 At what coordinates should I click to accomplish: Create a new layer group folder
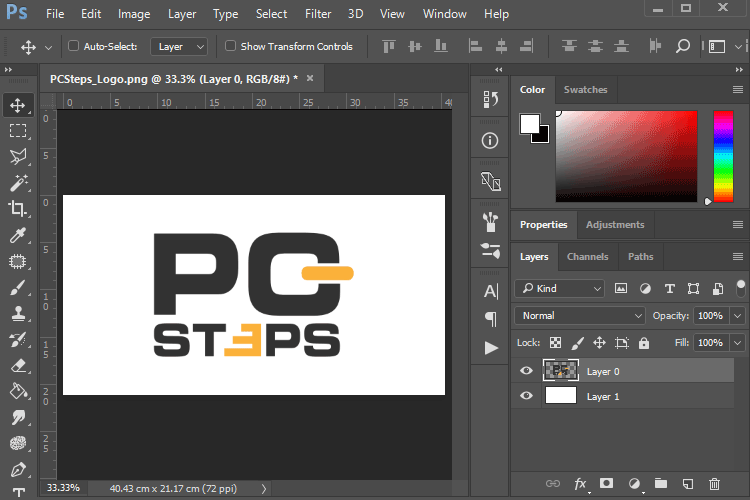coord(661,483)
